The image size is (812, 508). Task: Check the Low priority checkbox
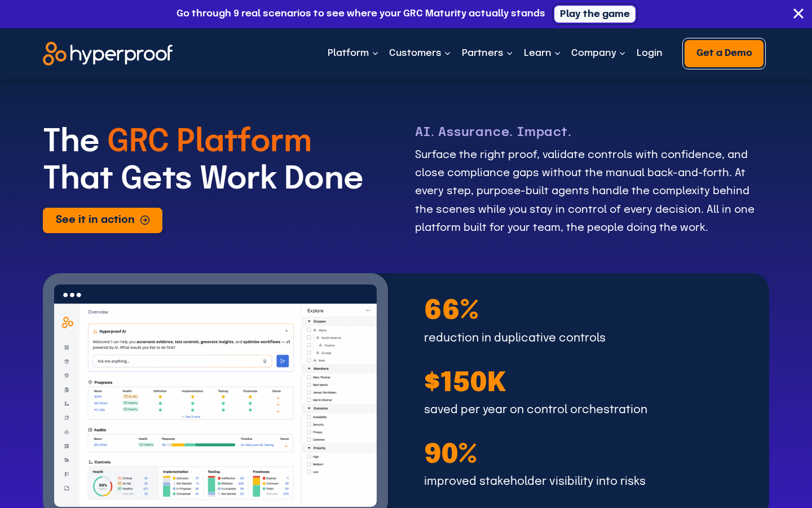pos(309,471)
